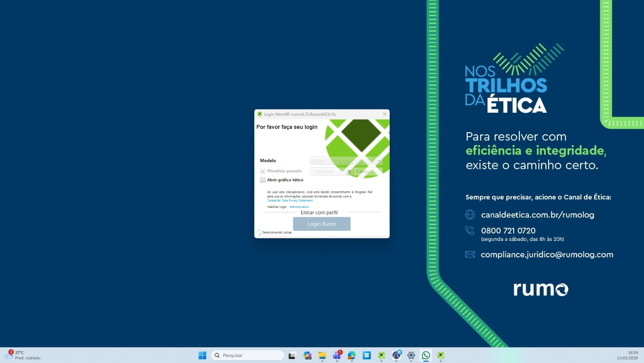Image resolution: width=644 pixels, height=363 pixels.
Task: Click the spinning loader icon by Selecionando zonas
Action: pyautogui.click(x=259, y=232)
